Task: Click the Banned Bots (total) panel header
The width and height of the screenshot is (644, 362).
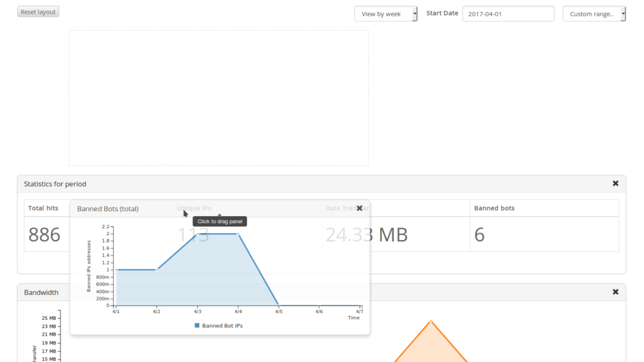Action: (x=219, y=209)
